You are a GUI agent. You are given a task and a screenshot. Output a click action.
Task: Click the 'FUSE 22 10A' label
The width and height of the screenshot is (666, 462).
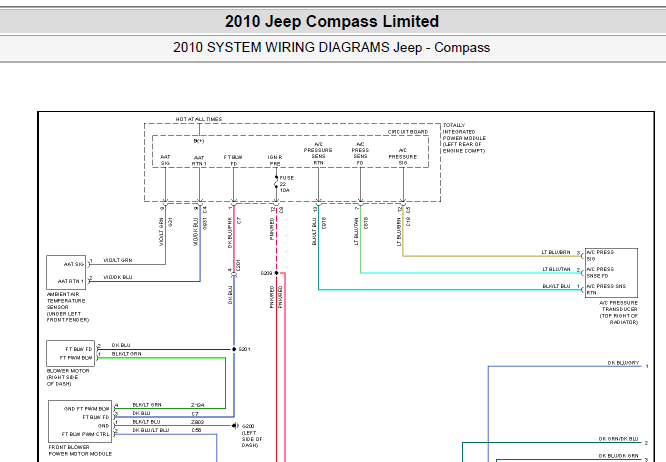(x=286, y=184)
